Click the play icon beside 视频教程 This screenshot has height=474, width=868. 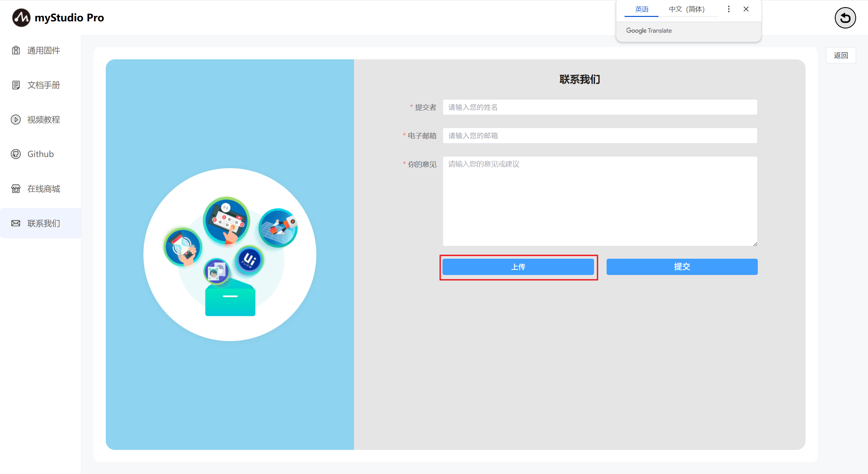(x=16, y=120)
